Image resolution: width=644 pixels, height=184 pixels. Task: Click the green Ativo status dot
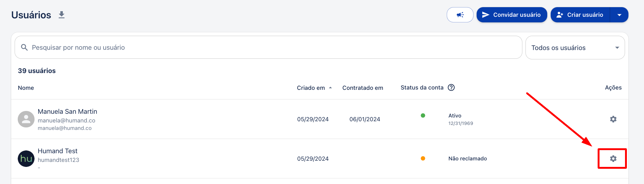[x=423, y=116]
